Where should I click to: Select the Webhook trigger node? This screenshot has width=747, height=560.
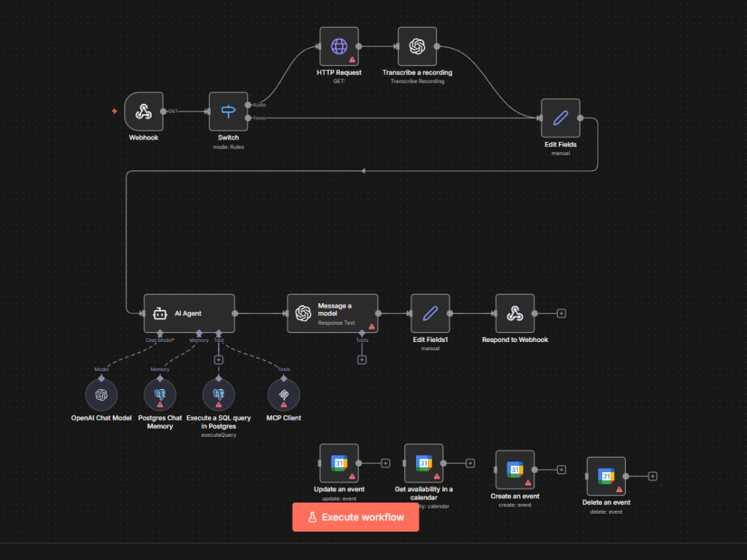(x=144, y=111)
